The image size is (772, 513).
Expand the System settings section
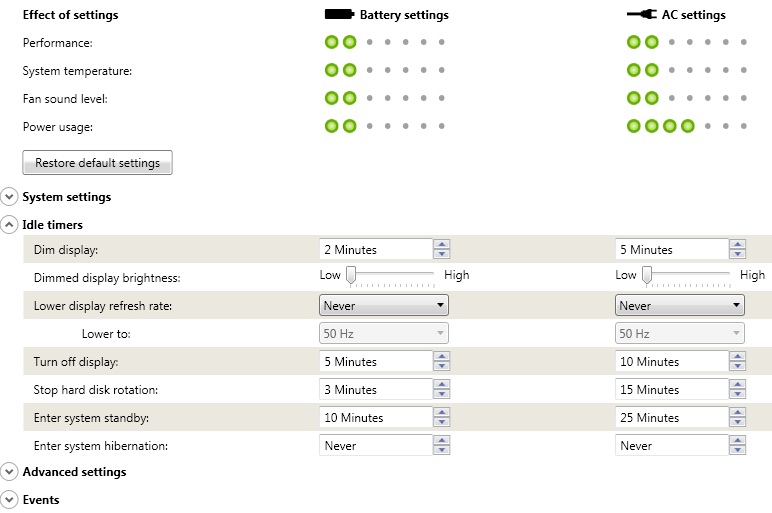(10, 197)
